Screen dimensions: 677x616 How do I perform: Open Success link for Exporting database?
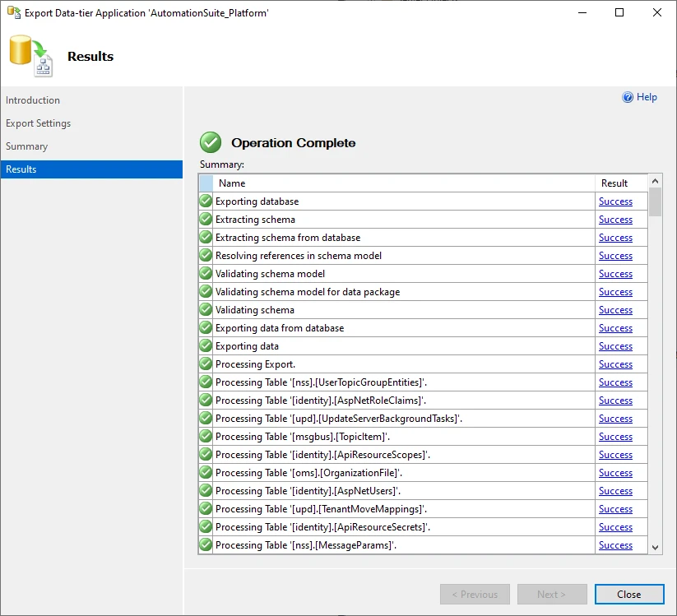[615, 201]
